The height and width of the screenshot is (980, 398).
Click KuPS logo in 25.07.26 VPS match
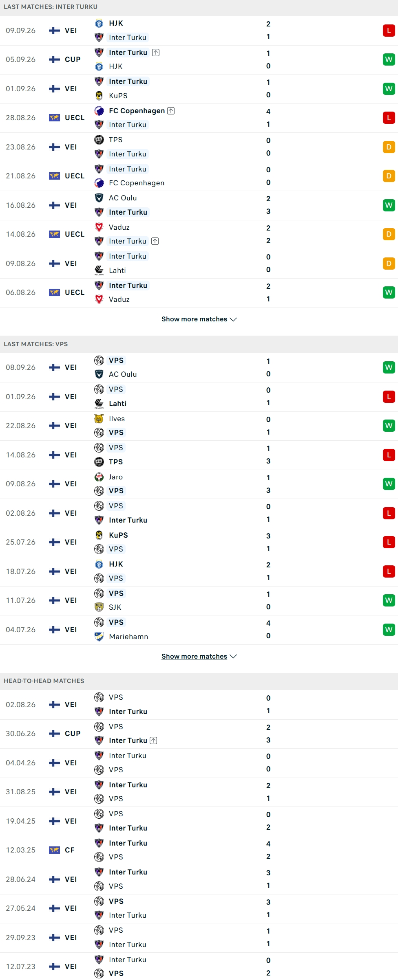click(99, 535)
